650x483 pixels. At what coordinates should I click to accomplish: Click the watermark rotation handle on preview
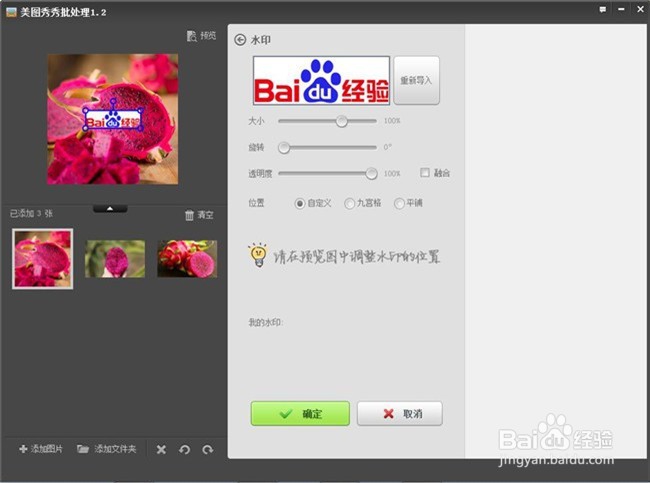click(x=113, y=101)
